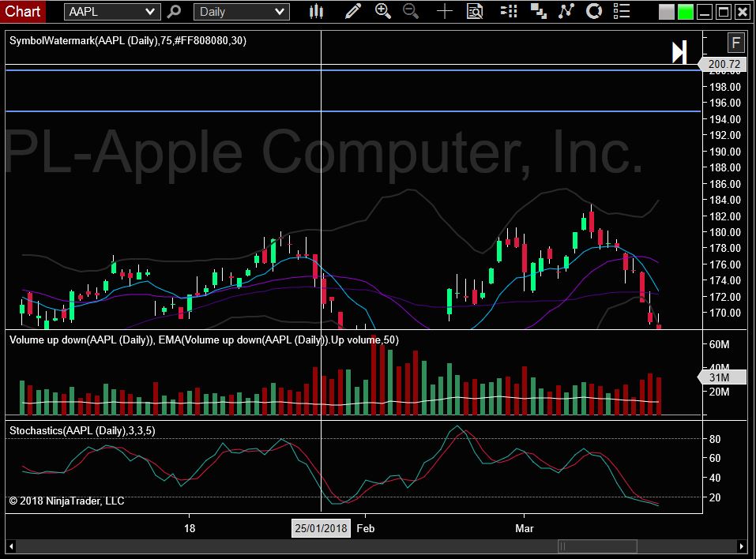Click the 18 label on time axis
The height and width of the screenshot is (559, 756).
(190, 529)
